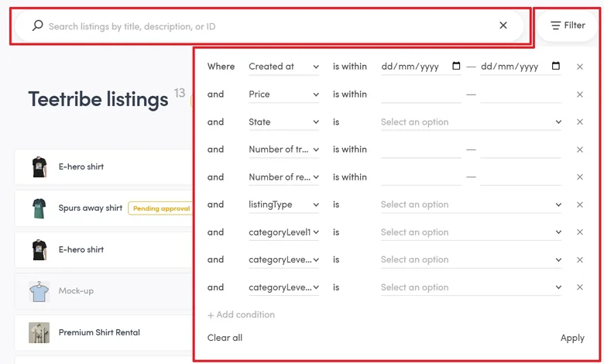Click the Spurs away shirt thumbnail
The height and width of the screenshot is (364, 604).
(39, 208)
